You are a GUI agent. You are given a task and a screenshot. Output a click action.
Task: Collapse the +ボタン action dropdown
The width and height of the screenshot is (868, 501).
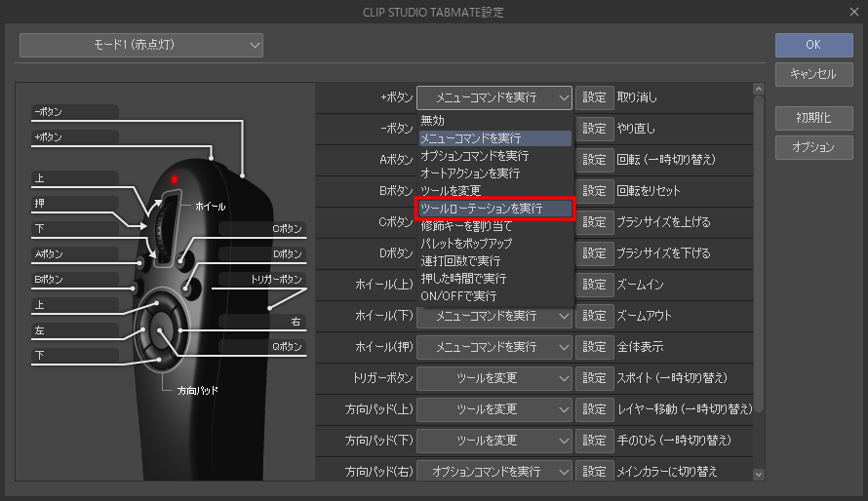(494, 97)
